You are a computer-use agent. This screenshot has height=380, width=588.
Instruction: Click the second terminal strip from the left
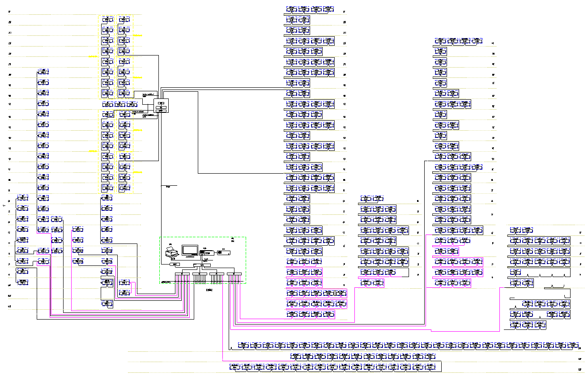tap(200, 274)
